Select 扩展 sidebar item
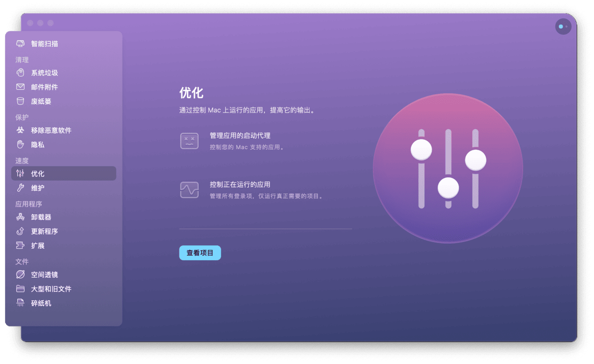 (64, 245)
